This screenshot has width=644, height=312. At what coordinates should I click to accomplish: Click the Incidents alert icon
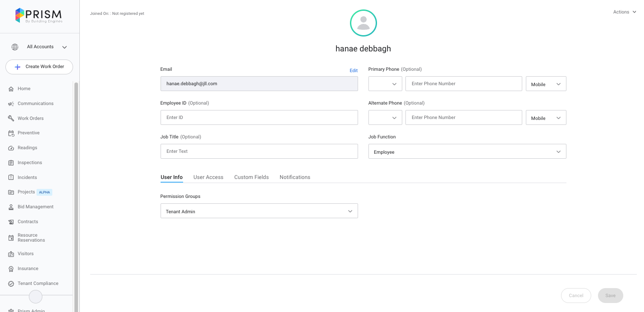(11, 178)
